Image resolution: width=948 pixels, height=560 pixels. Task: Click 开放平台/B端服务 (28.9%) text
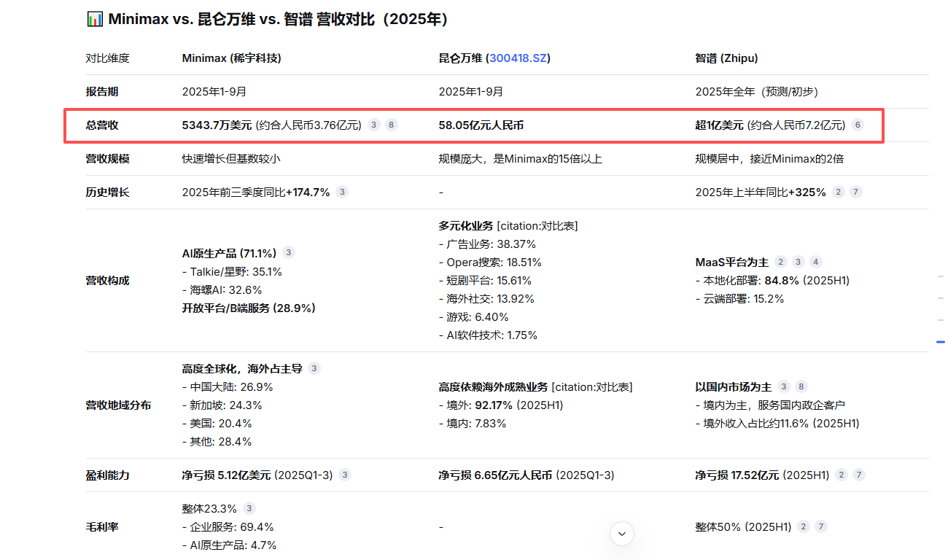pyautogui.click(x=249, y=308)
